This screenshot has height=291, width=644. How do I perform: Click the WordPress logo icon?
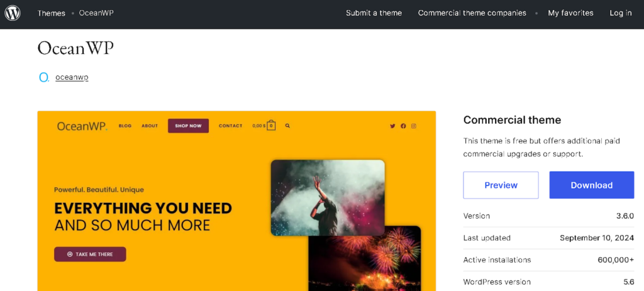click(13, 13)
